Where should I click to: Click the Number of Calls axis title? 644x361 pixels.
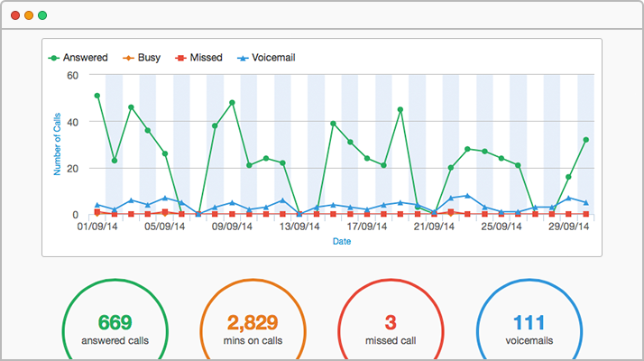[x=57, y=144]
